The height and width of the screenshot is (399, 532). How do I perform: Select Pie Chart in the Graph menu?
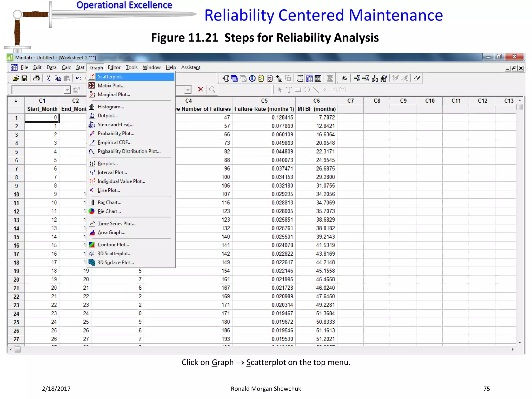pos(131,211)
